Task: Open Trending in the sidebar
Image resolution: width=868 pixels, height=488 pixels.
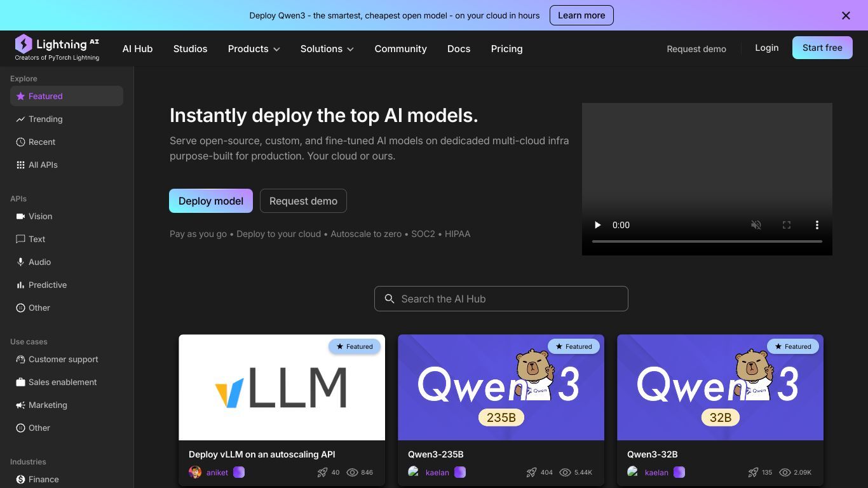Action: tap(45, 119)
